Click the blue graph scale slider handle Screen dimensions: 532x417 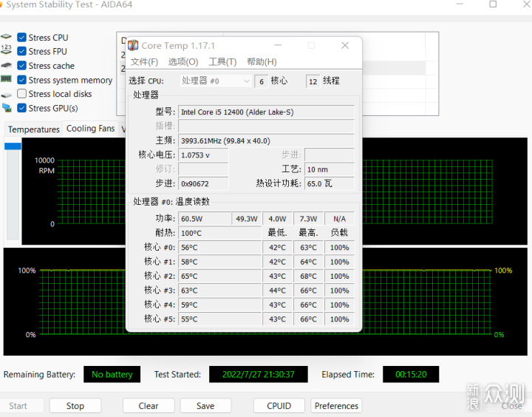(x=13, y=146)
